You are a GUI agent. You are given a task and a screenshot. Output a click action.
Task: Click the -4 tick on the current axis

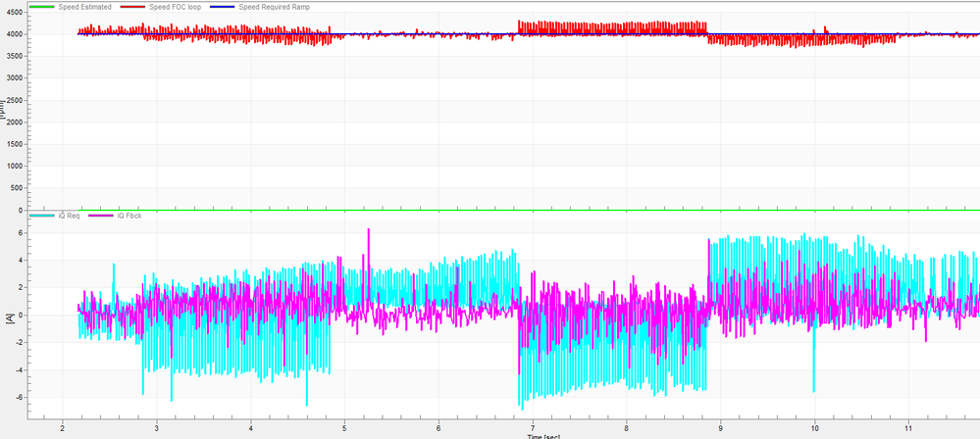tap(21, 369)
